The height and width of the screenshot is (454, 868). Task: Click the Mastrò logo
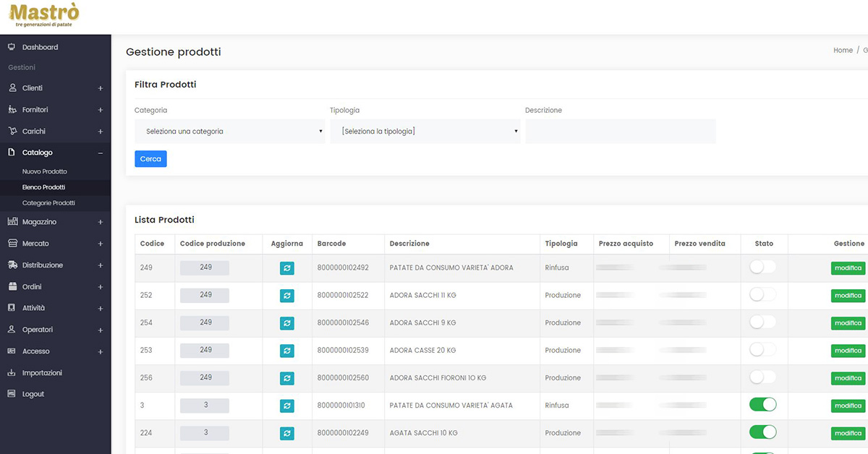[x=44, y=15]
